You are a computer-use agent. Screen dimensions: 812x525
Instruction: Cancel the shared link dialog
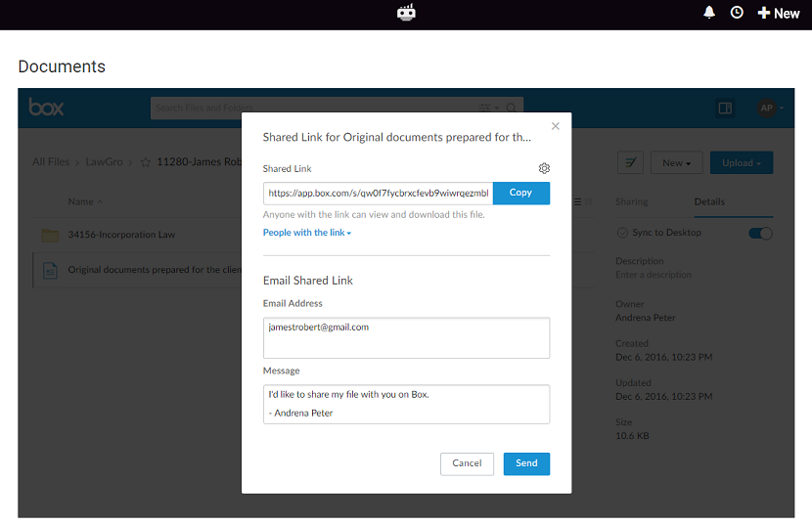pos(467,463)
